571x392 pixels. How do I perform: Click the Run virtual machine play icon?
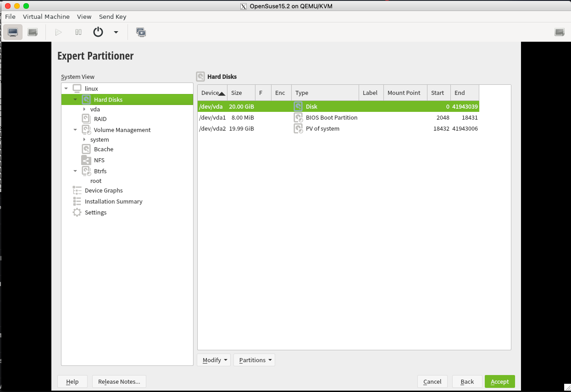[58, 32]
